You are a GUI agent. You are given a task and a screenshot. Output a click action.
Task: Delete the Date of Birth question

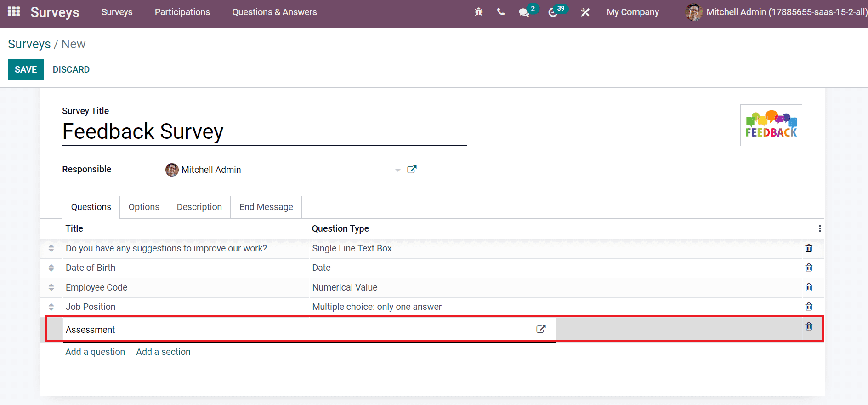[809, 268]
